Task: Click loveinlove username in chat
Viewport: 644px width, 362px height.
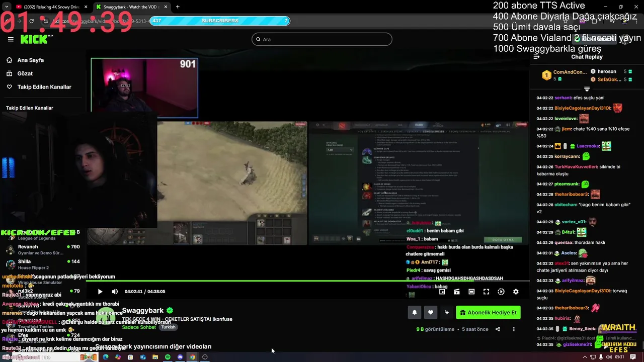Action: pyautogui.click(x=566, y=119)
